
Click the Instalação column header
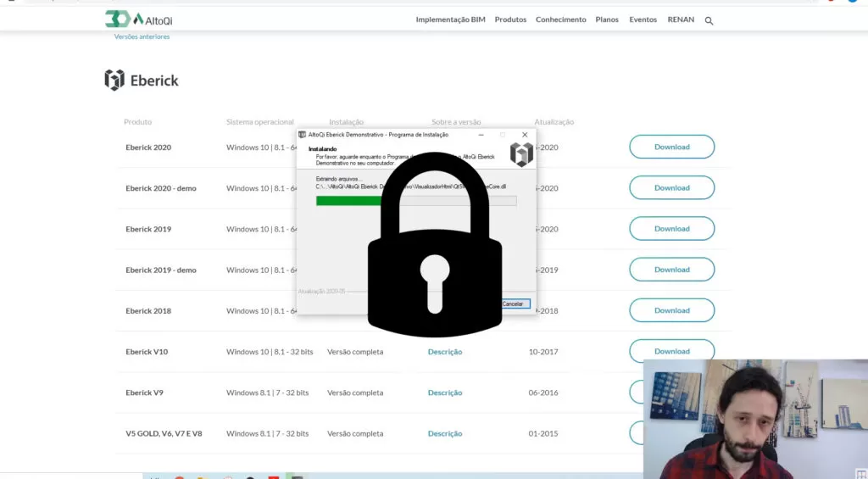pyautogui.click(x=346, y=122)
